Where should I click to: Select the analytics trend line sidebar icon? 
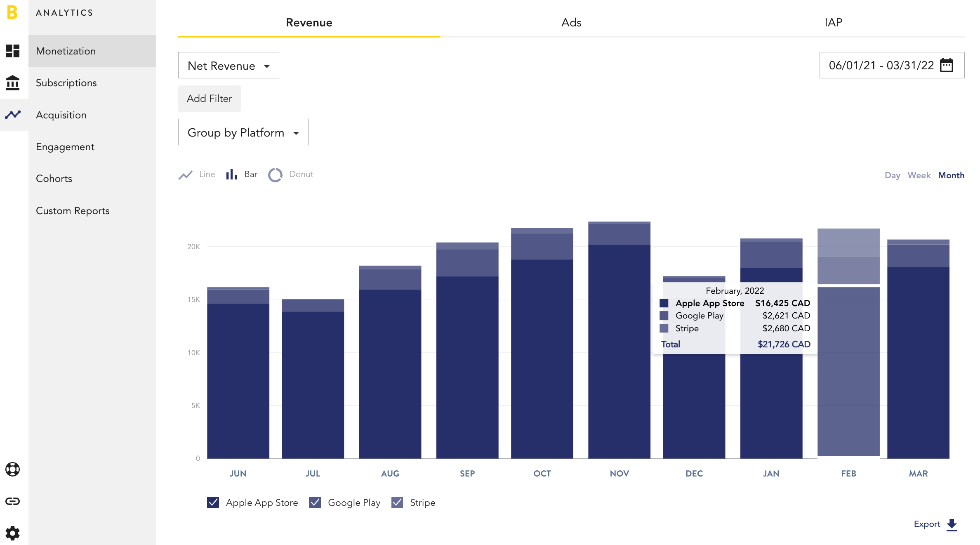point(13,114)
